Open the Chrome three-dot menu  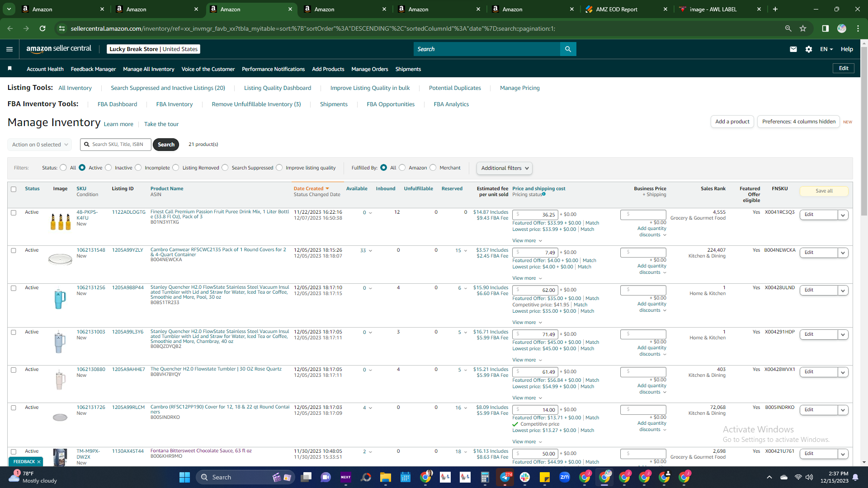tap(858, 28)
